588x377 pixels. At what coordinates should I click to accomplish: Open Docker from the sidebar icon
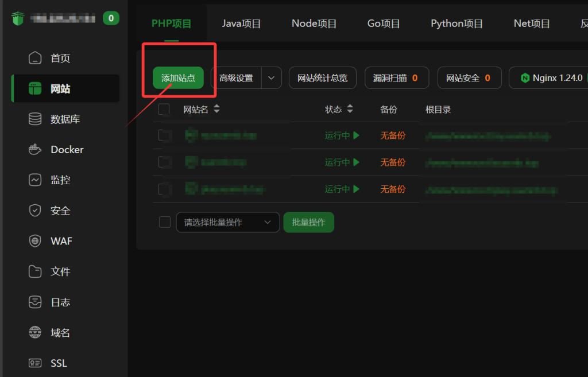point(35,149)
